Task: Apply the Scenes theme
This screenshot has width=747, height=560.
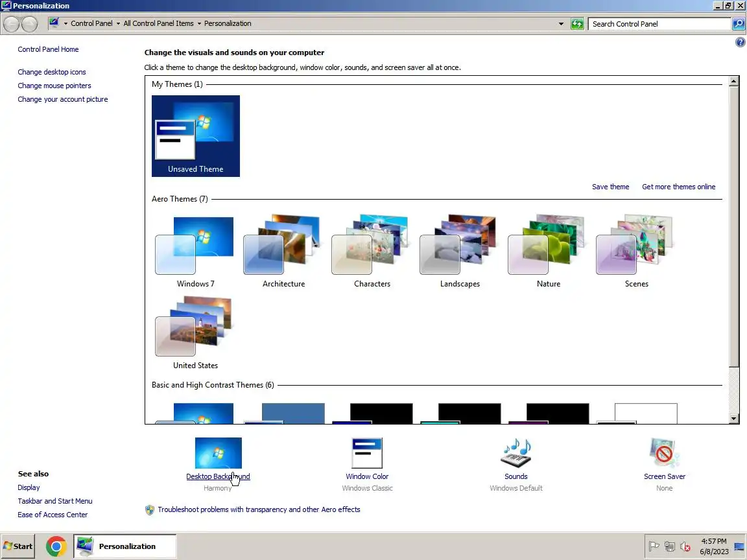Action: click(x=636, y=251)
